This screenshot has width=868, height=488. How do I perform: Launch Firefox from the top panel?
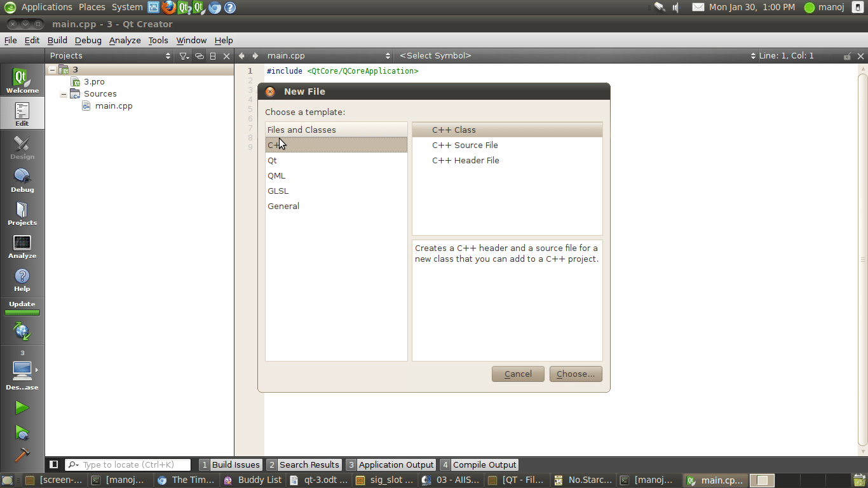[168, 8]
